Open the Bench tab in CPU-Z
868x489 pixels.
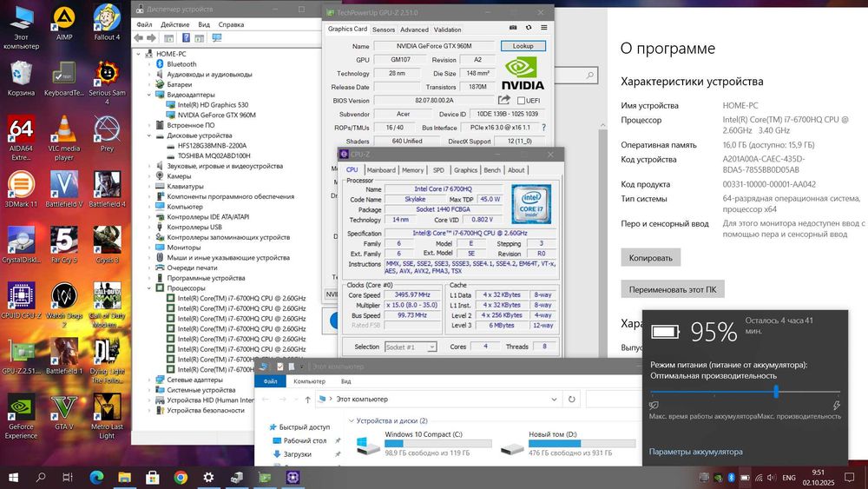[x=491, y=170]
